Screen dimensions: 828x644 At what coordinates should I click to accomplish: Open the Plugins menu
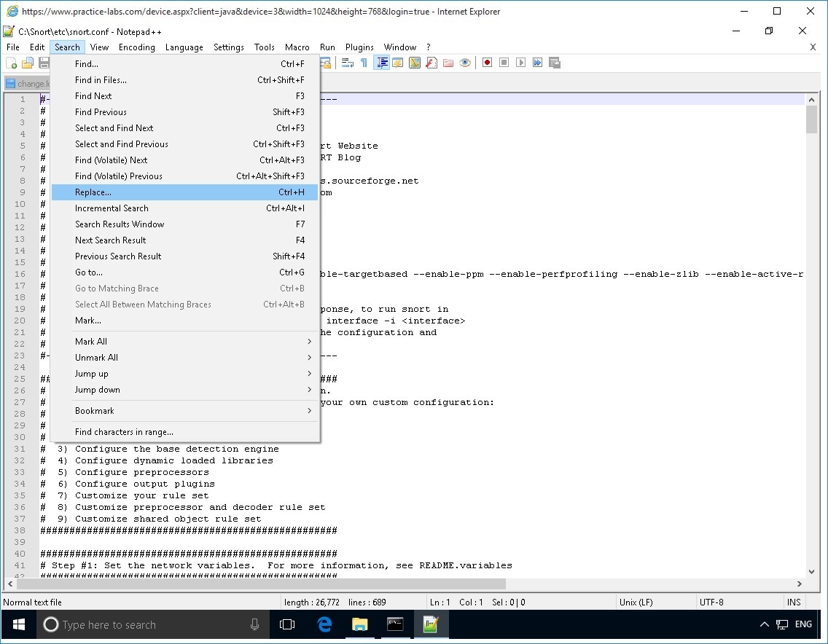359,47
